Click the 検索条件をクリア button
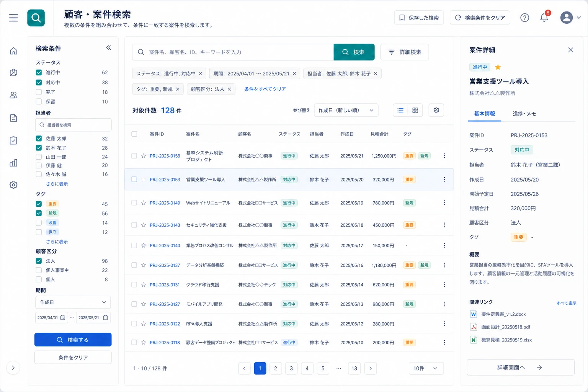This screenshot has height=392, width=588. 480,18
